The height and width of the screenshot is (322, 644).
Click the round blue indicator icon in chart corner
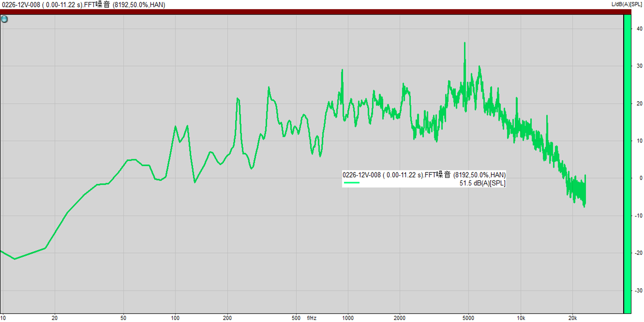4,19
